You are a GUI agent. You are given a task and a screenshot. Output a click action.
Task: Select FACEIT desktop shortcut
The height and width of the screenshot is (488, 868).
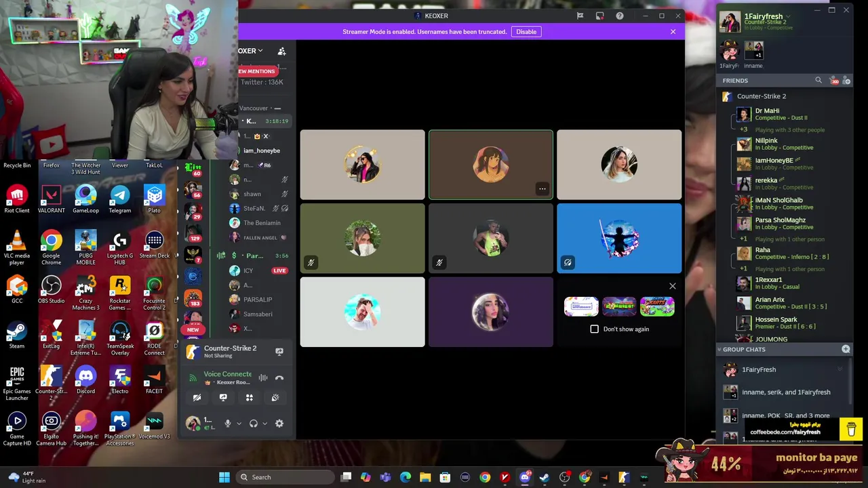click(154, 381)
